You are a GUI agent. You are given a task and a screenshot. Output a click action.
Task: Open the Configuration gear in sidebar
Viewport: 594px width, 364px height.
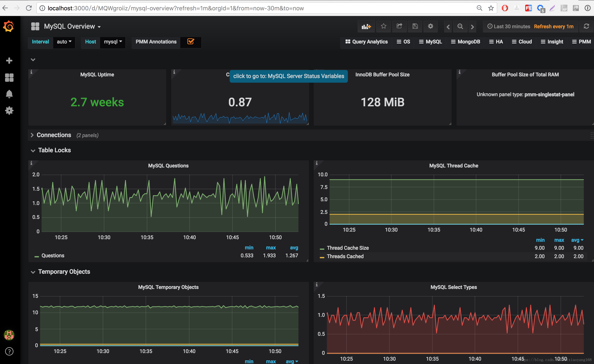click(9, 111)
